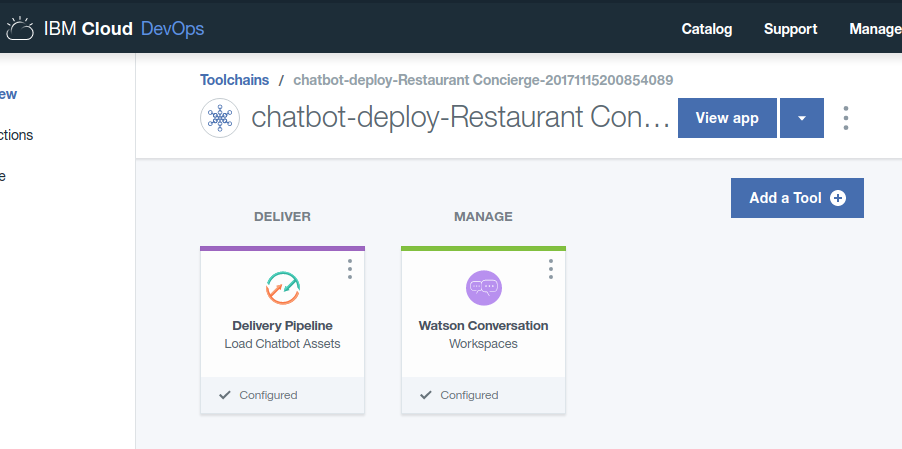Image resolution: width=902 pixels, height=449 pixels.
Task: Click the Configured checkmark on Delivery Pipeline
Action: click(x=225, y=395)
